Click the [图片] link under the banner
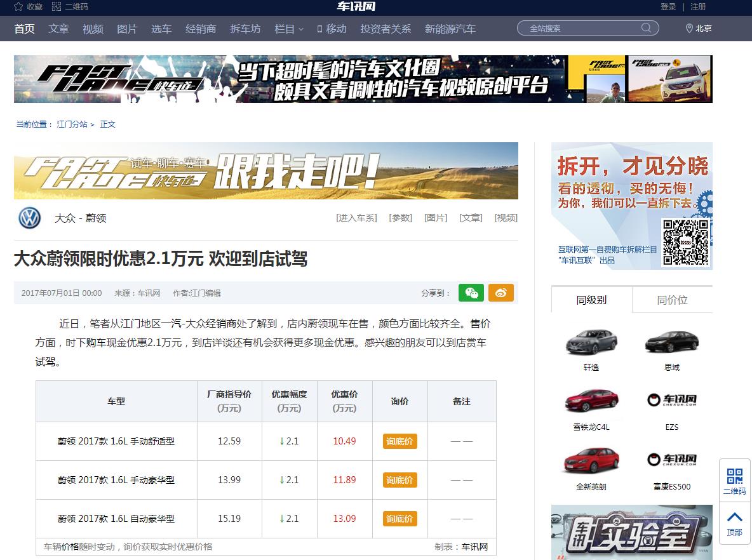This screenshot has width=752, height=560. [x=436, y=218]
